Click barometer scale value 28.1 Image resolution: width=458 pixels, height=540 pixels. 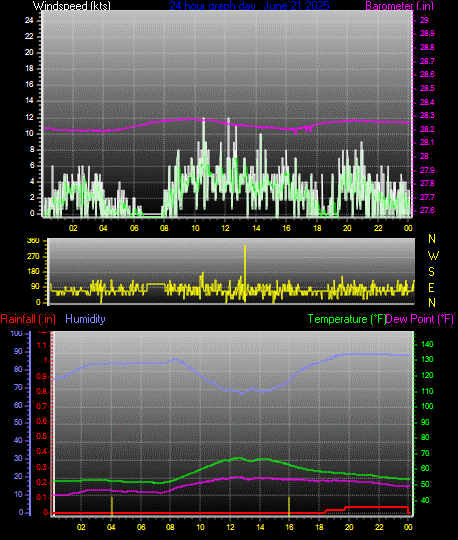427,142
